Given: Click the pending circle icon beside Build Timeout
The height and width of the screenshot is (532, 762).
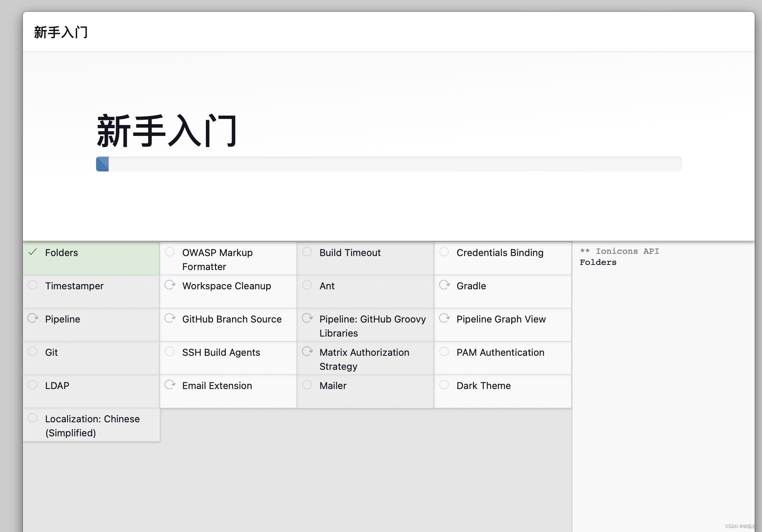Looking at the screenshot, I should pos(307,252).
